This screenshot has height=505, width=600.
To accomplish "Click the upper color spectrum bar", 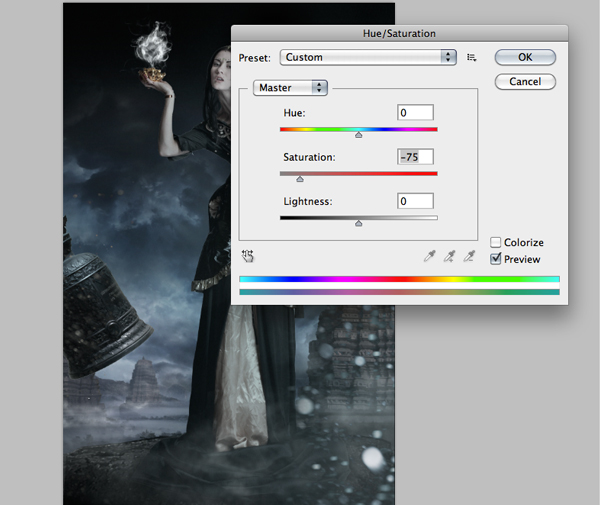I will click(399, 279).
